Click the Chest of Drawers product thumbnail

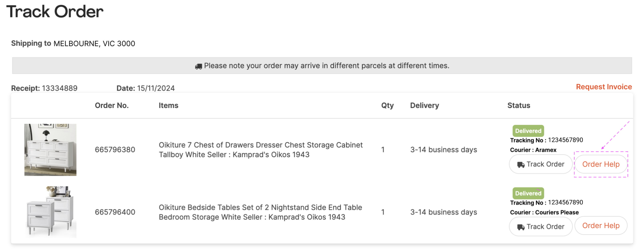click(50, 150)
